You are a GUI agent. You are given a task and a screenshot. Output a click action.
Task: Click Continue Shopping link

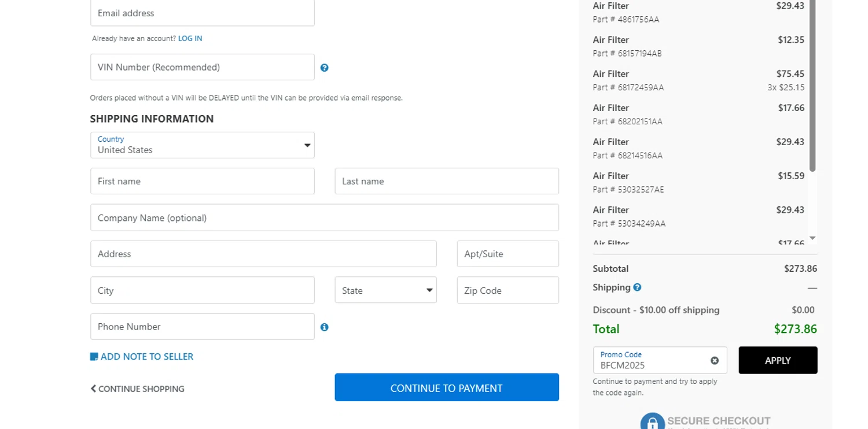[138, 389]
